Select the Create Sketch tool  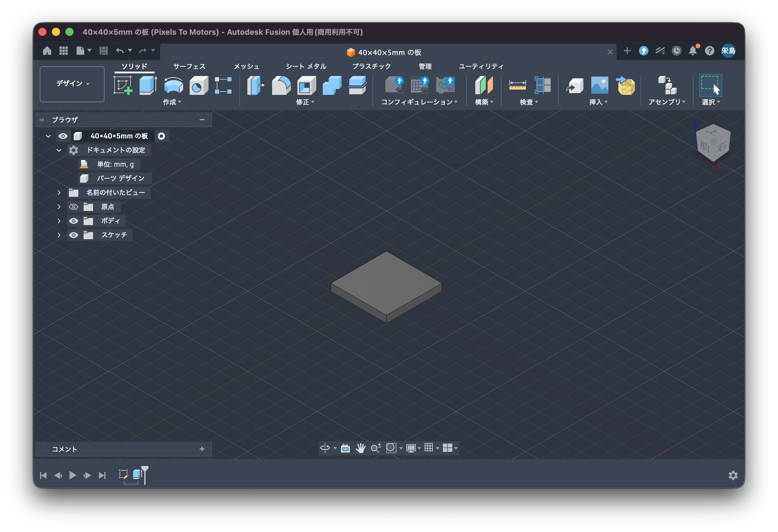click(x=123, y=85)
